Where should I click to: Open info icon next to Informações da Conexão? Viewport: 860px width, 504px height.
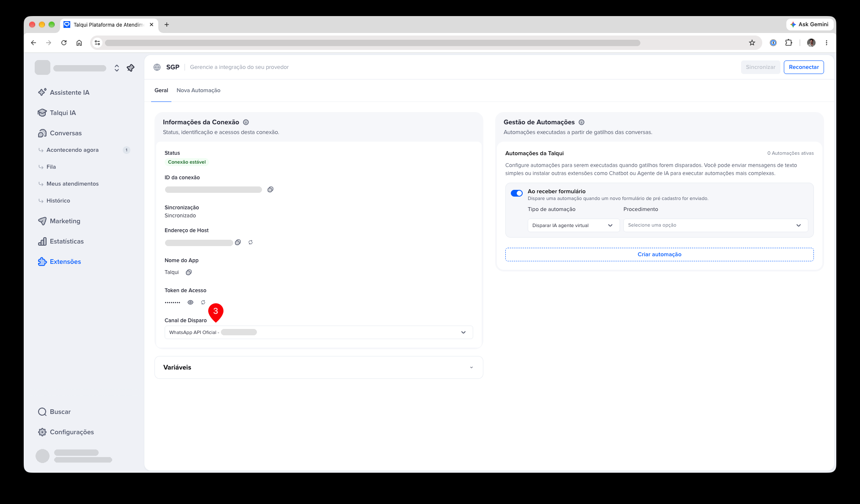point(246,122)
